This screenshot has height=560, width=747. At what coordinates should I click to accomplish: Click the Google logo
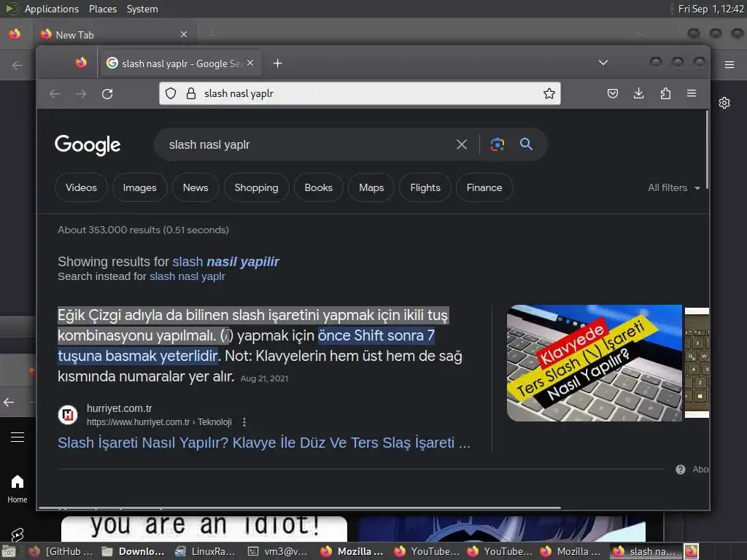88,145
